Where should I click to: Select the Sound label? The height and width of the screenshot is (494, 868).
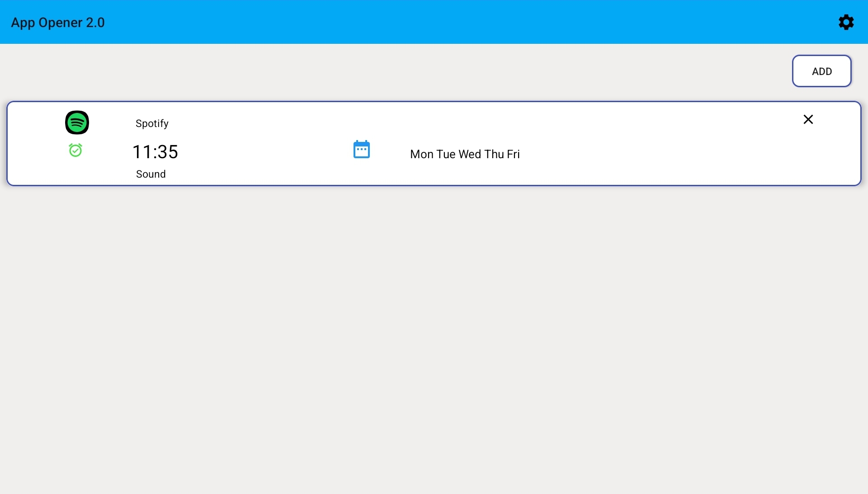point(151,174)
